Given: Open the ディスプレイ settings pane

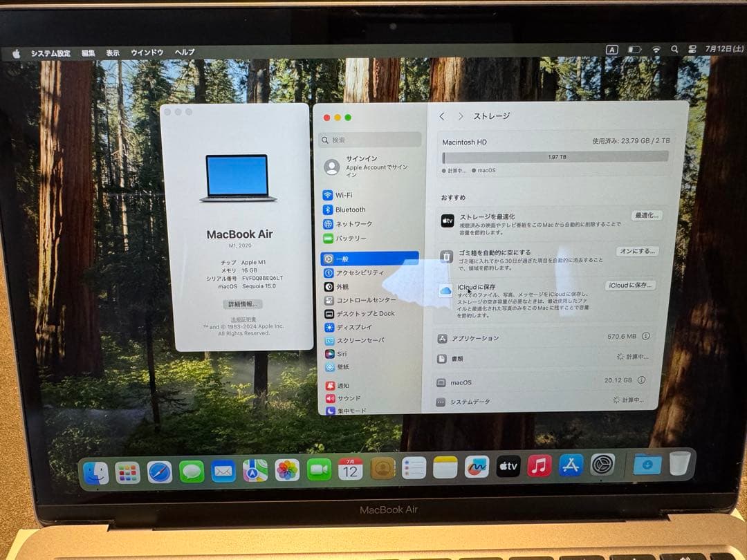Looking at the screenshot, I should pos(354,328).
